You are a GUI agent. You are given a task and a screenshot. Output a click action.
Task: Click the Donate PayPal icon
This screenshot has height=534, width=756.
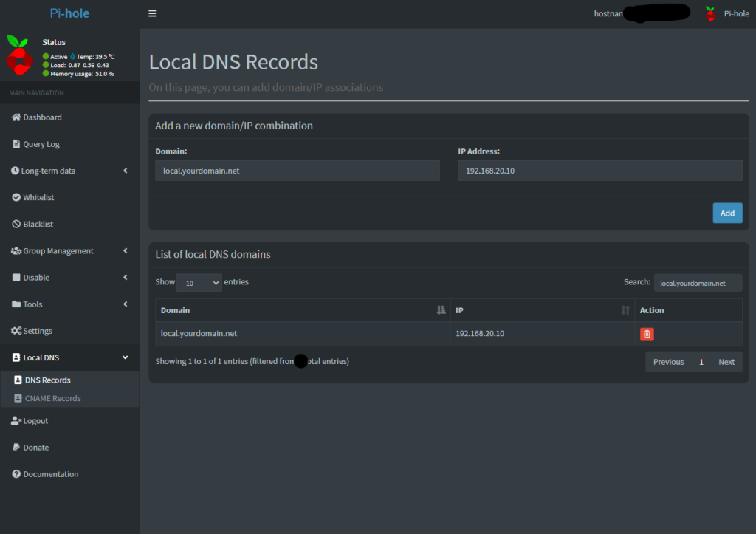point(16,448)
